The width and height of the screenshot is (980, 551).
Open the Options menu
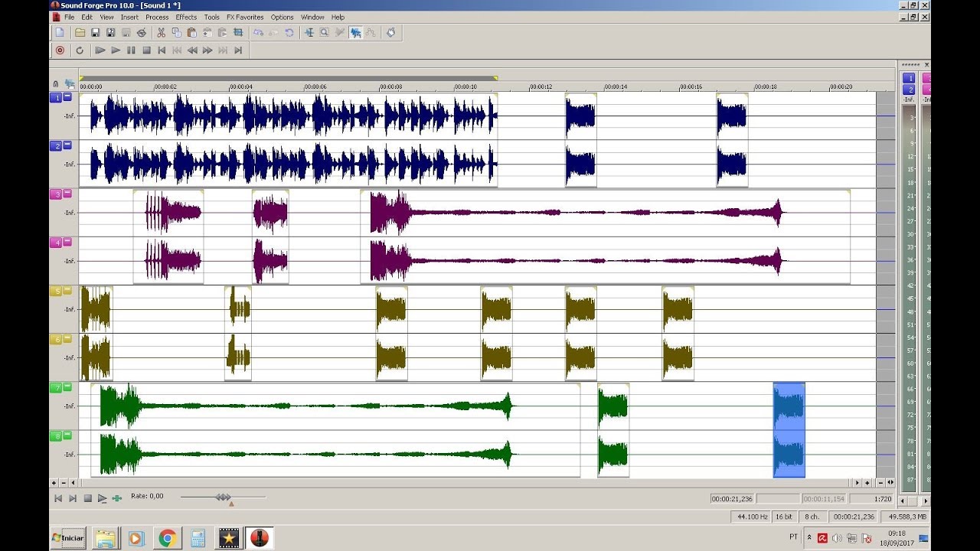tap(282, 17)
